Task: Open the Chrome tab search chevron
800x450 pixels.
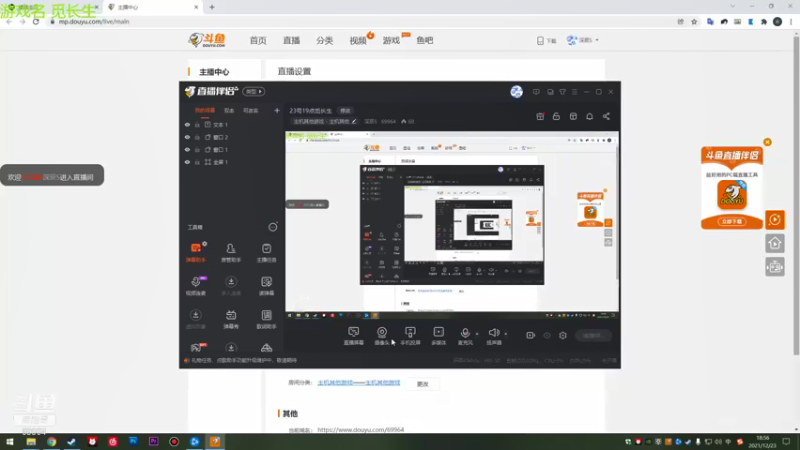Action: (x=733, y=7)
